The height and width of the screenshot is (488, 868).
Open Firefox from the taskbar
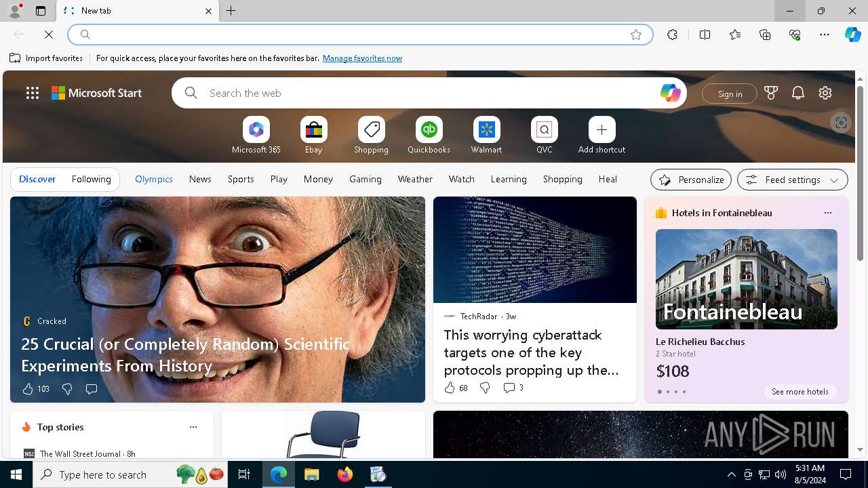(345, 474)
